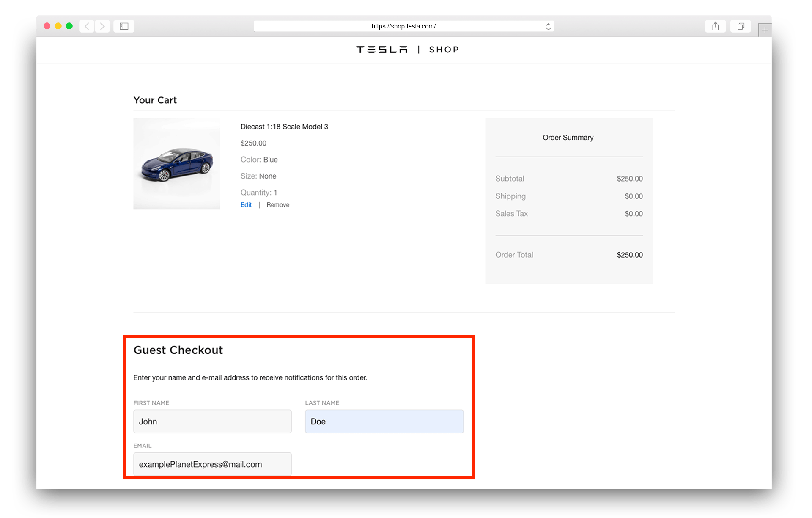Enter fullscreen with the green window button
The width and height of the screenshot is (812, 518).
point(69,26)
